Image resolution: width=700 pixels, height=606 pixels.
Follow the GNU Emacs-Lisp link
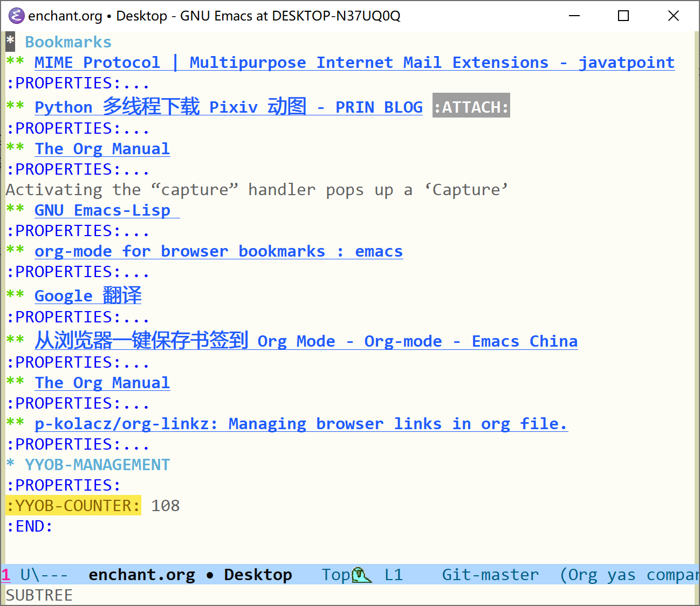coord(107,210)
